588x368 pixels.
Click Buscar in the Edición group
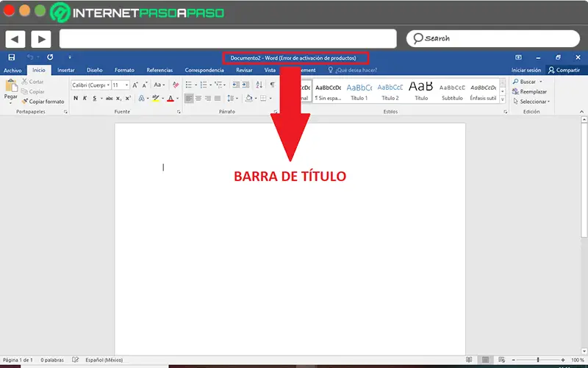(528, 82)
